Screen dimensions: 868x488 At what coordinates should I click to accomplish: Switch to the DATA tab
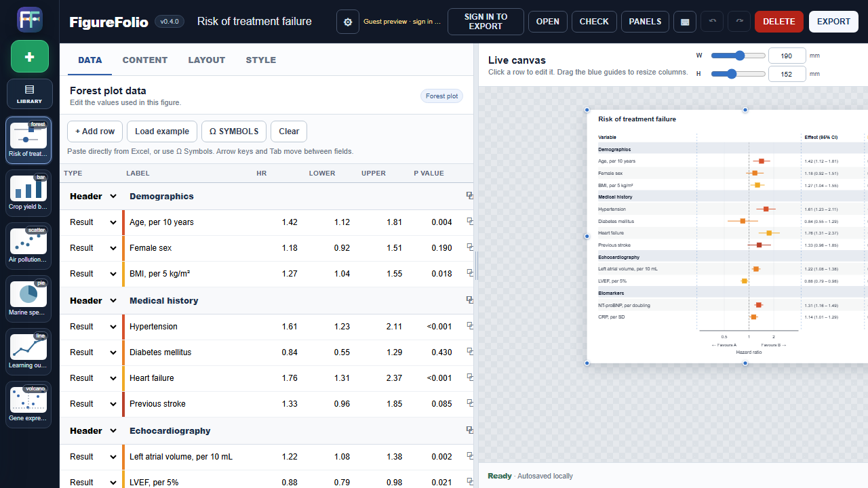coord(90,60)
